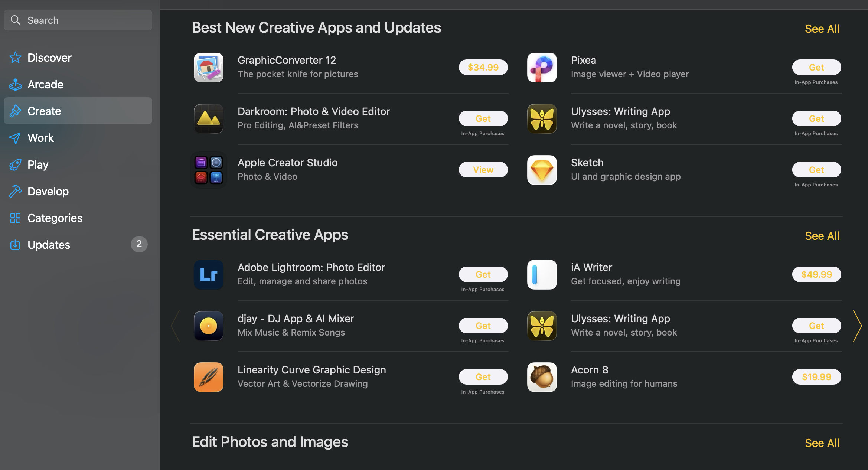868x470 pixels.
Task: Select the Play rocket icon
Action: (x=15, y=164)
